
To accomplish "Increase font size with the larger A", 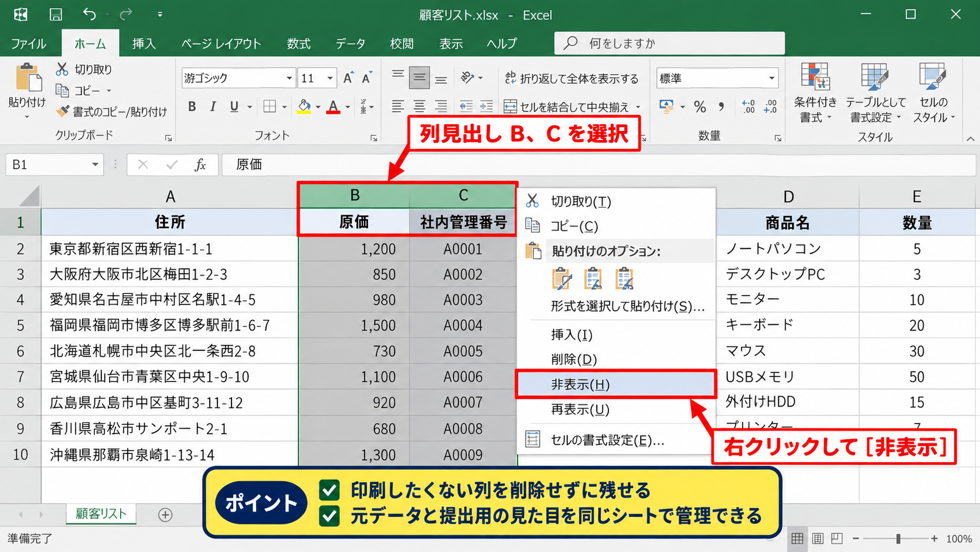I will (349, 78).
